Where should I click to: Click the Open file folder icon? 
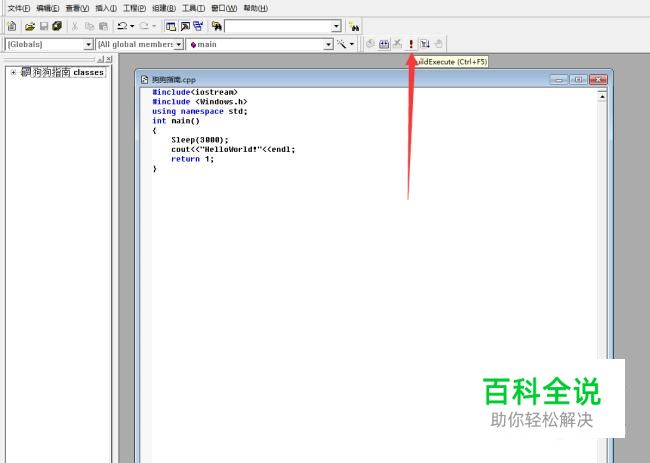click(x=29, y=27)
